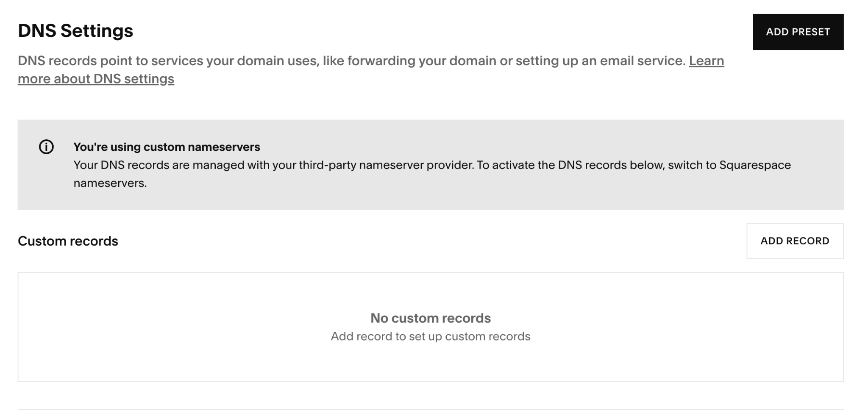868x410 pixels.
Task: Click the info icon in the nameservers banner
Action: click(x=47, y=147)
